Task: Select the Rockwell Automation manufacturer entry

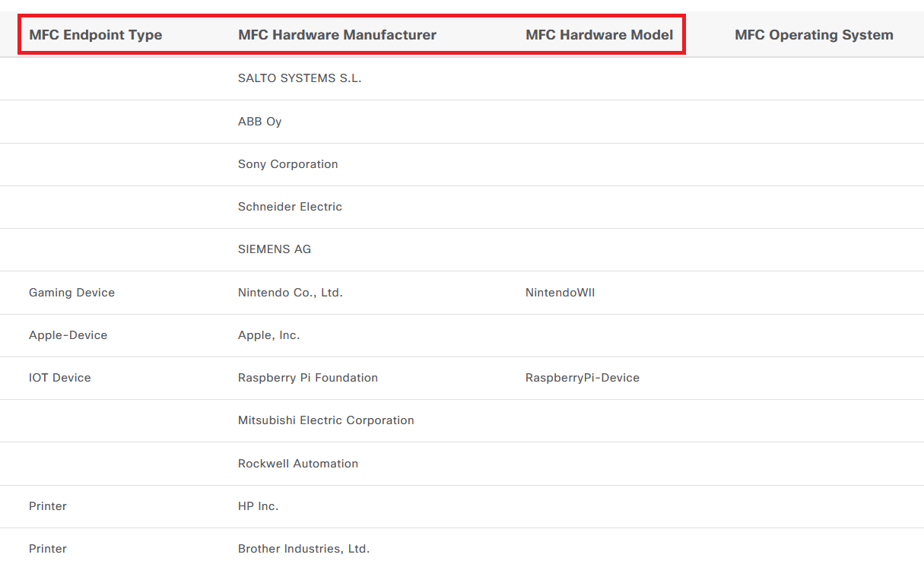Action: point(297,463)
